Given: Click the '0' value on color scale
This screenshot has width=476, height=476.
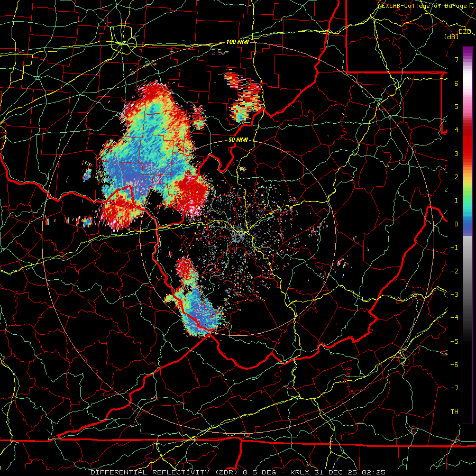Looking at the screenshot, I should point(456,224).
